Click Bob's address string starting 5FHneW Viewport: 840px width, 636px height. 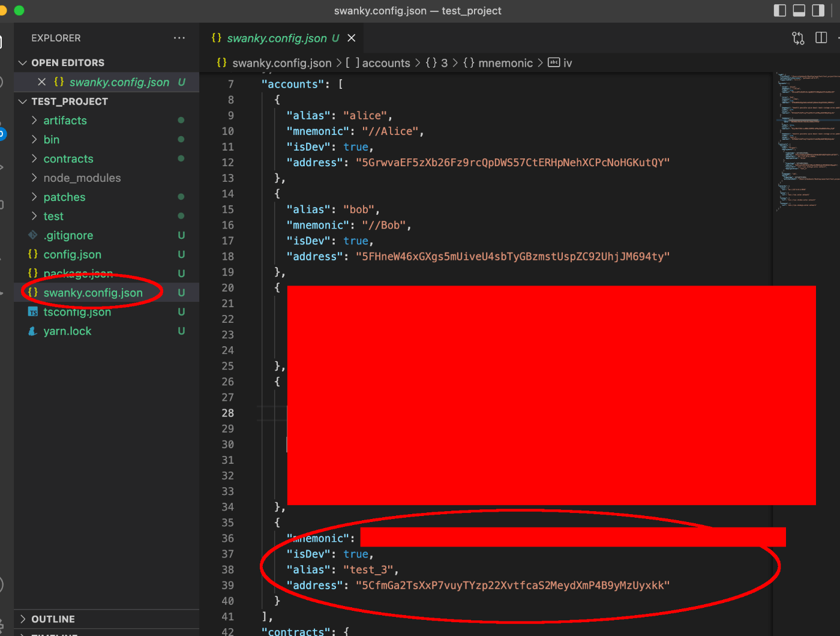(512, 256)
